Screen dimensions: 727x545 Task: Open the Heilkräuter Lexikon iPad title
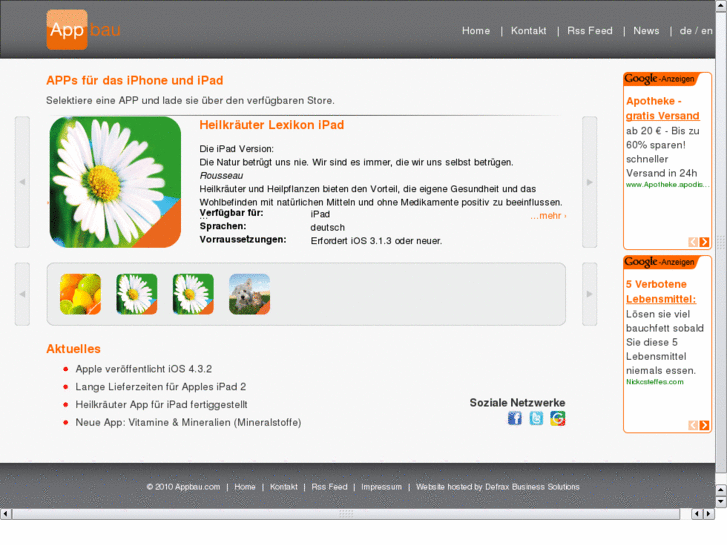click(x=272, y=125)
